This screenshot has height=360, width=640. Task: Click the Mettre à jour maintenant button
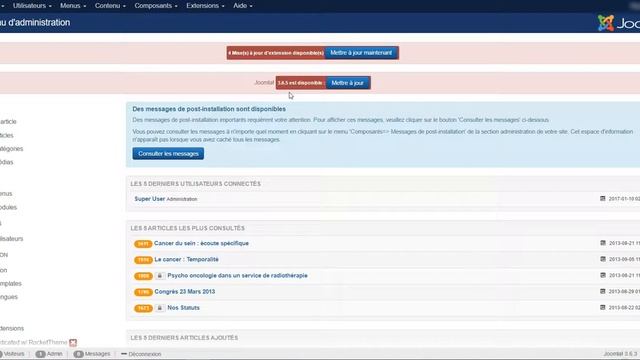click(x=361, y=53)
